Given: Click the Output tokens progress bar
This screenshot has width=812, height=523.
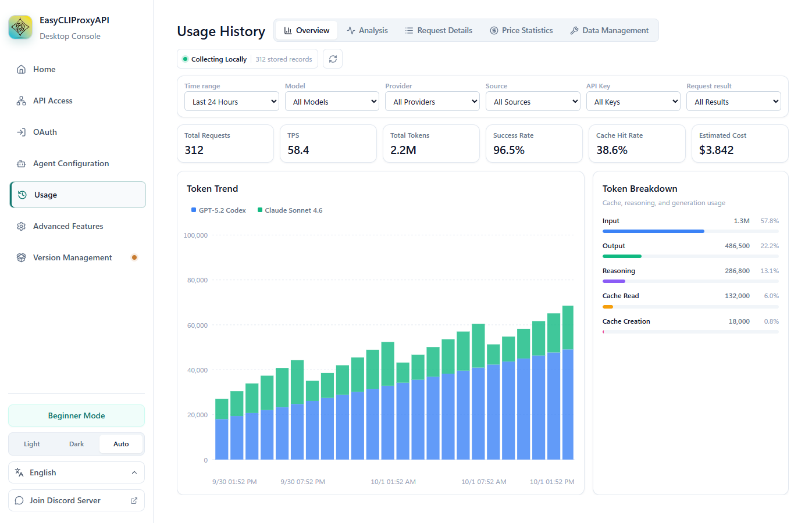Looking at the screenshot, I should click(x=690, y=256).
